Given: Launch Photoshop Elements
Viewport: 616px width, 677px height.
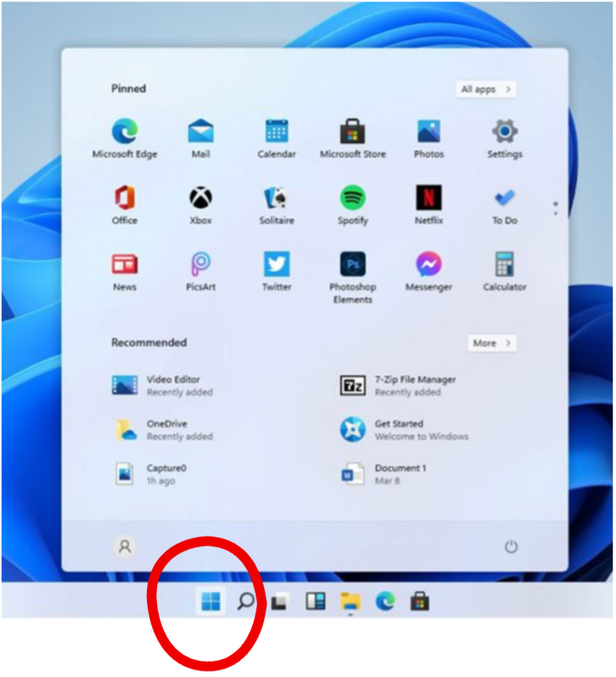Looking at the screenshot, I should pyautogui.click(x=353, y=265).
